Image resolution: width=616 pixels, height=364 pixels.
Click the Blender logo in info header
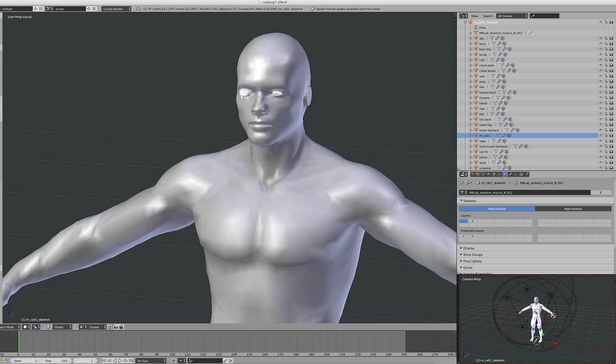coord(138,9)
